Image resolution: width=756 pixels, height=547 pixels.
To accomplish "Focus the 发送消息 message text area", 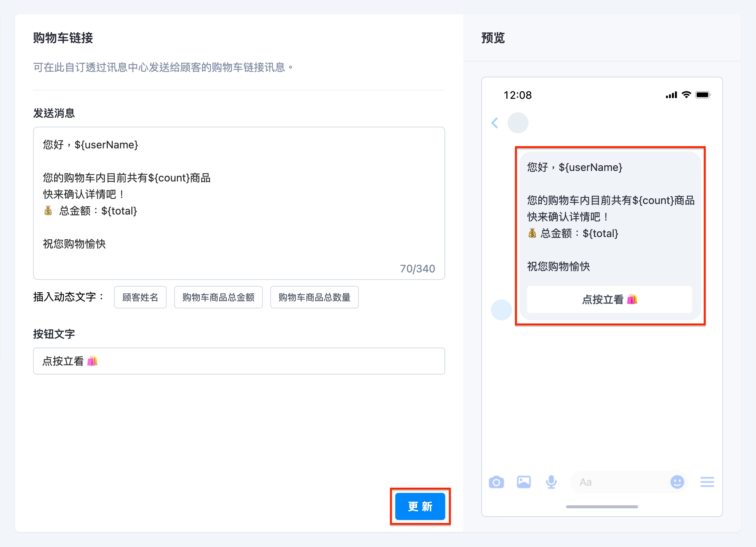I will point(239,203).
